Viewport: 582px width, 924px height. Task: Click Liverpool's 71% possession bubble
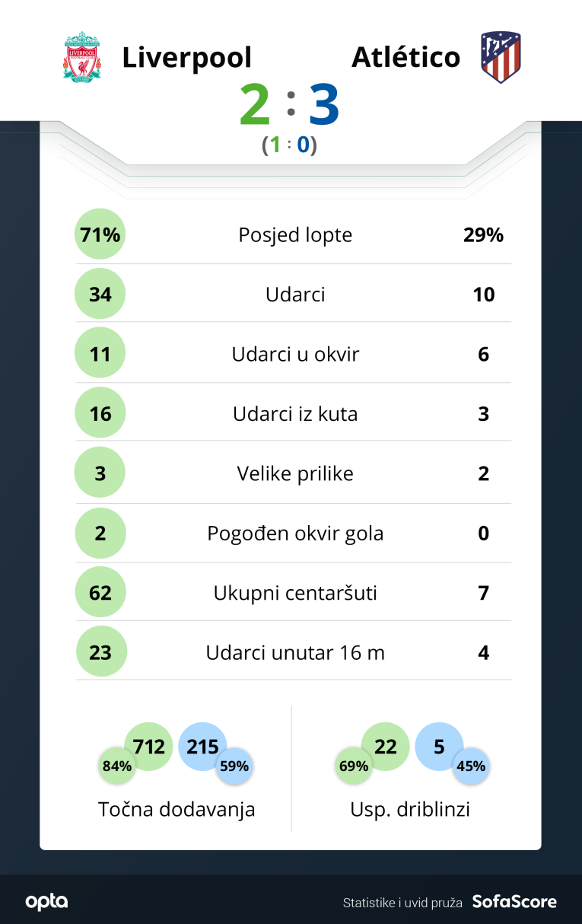coord(100,234)
